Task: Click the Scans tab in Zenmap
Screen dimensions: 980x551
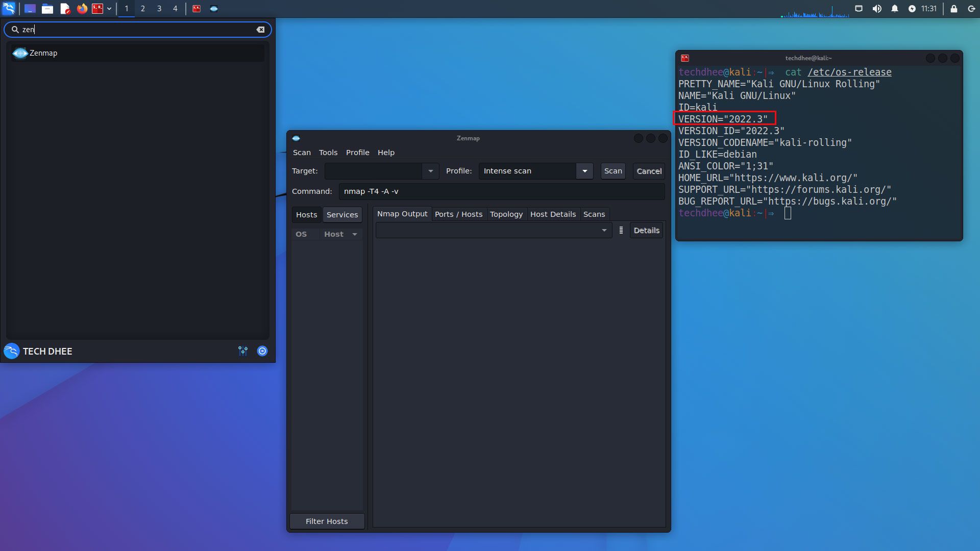Action: tap(594, 214)
